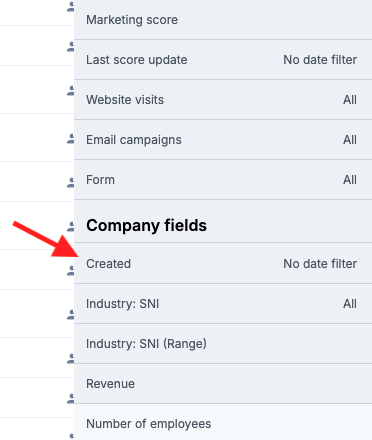Open Created 'No date filter' value

(x=320, y=264)
